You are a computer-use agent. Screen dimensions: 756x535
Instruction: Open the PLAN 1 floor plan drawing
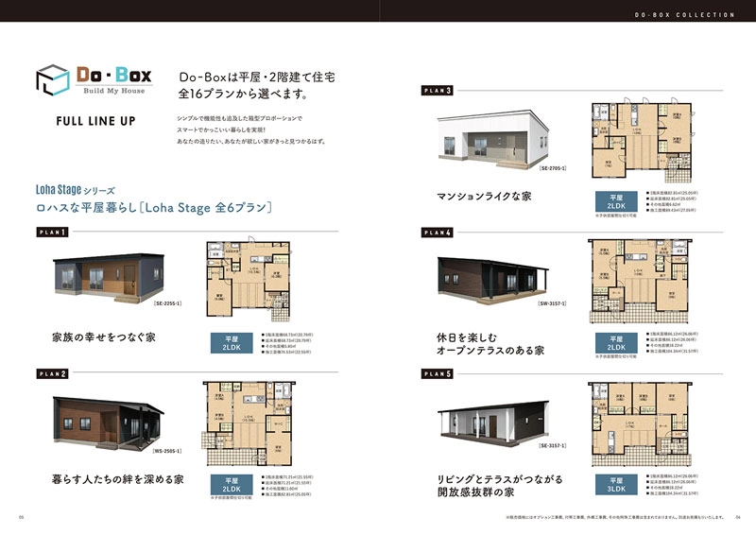[249, 280]
